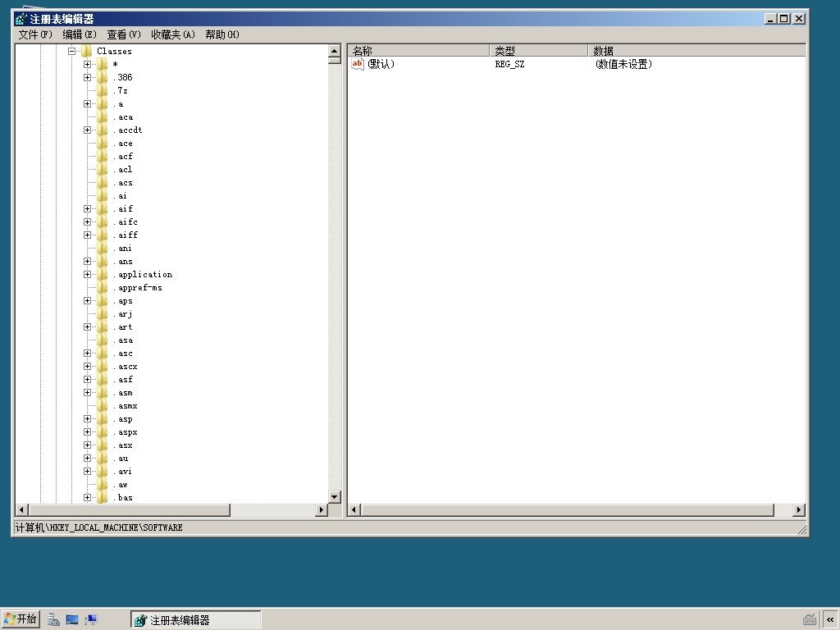Click the folder icon beside .ascx
The image size is (840, 630).
click(102, 367)
